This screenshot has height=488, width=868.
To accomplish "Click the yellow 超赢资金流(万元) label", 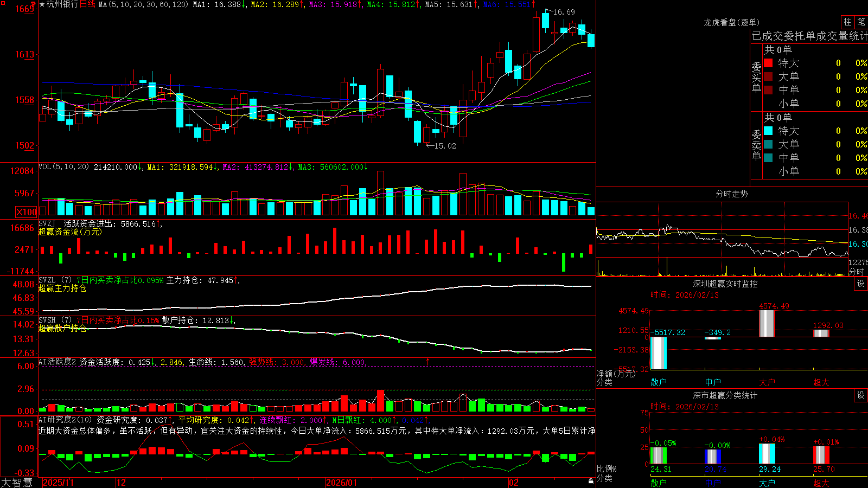I will tap(70, 232).
